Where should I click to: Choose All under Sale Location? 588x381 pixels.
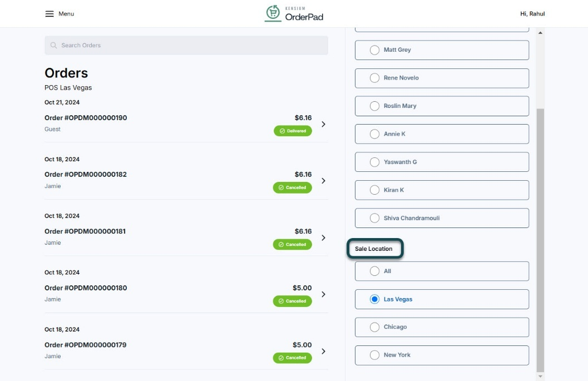(x=375, y=271)
